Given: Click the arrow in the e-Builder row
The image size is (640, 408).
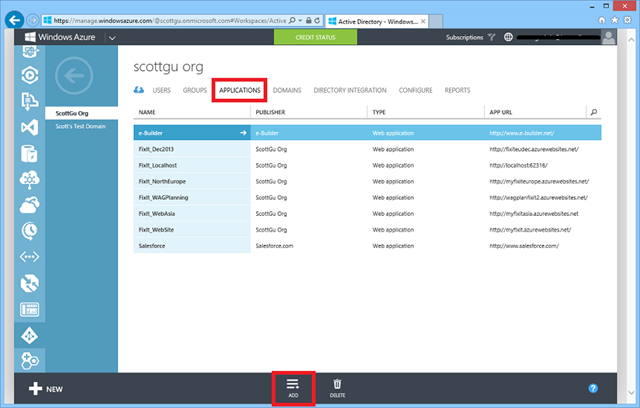Looking at the screenshot, I should pyautogui.click(x=243, y=133).
